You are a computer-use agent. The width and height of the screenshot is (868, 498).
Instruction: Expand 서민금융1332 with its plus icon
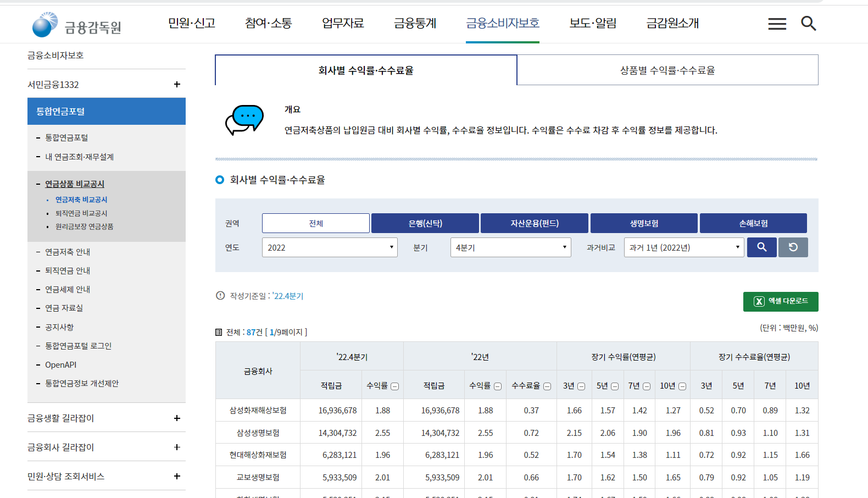[177, 84]
